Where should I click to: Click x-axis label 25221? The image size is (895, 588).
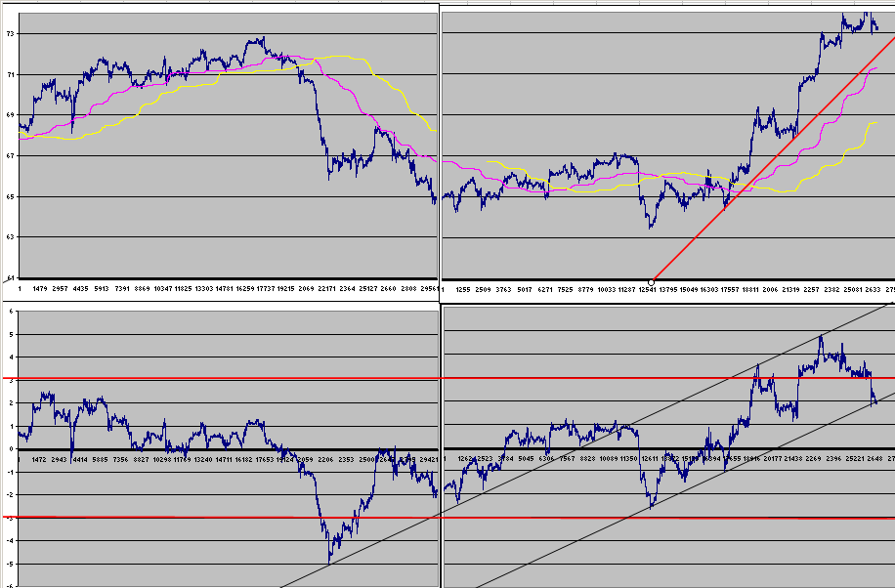[x=855, y=458]
